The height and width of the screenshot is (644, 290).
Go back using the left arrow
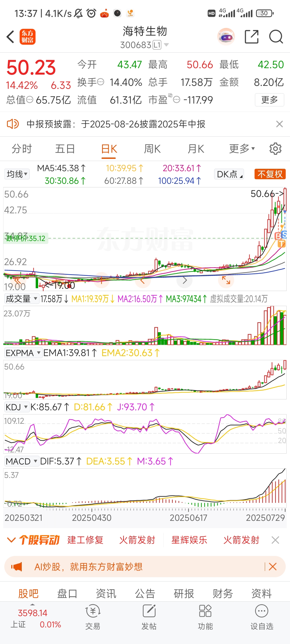pos(10,37)
